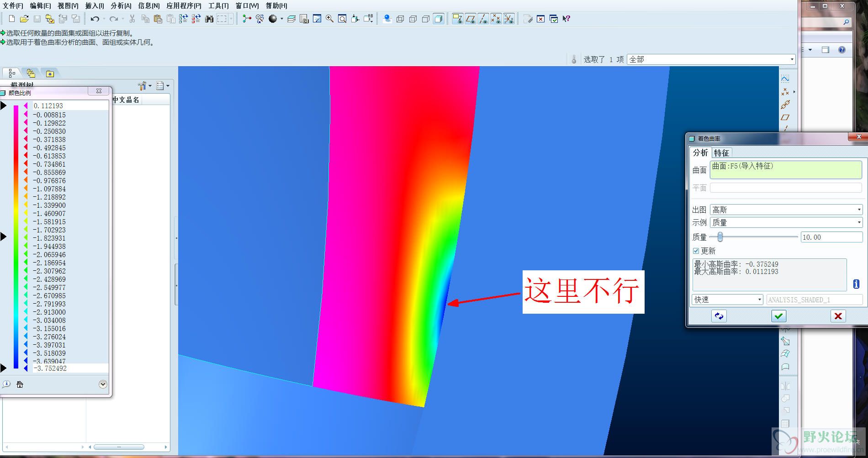Click the context help pointer icon
The width and height of the screenshot is (868, 458).
coord(566,19)
